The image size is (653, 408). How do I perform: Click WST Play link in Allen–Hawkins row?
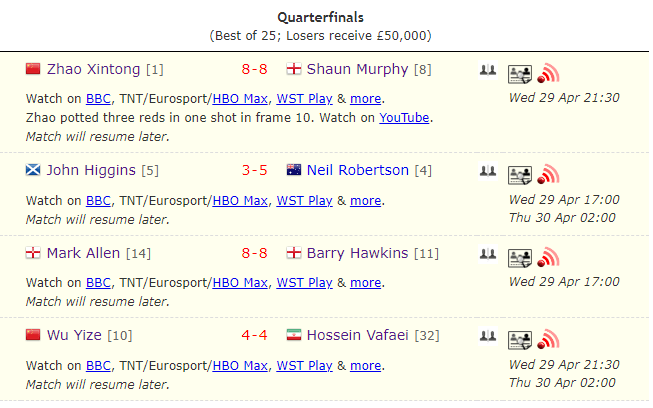(x=304, y=282)
